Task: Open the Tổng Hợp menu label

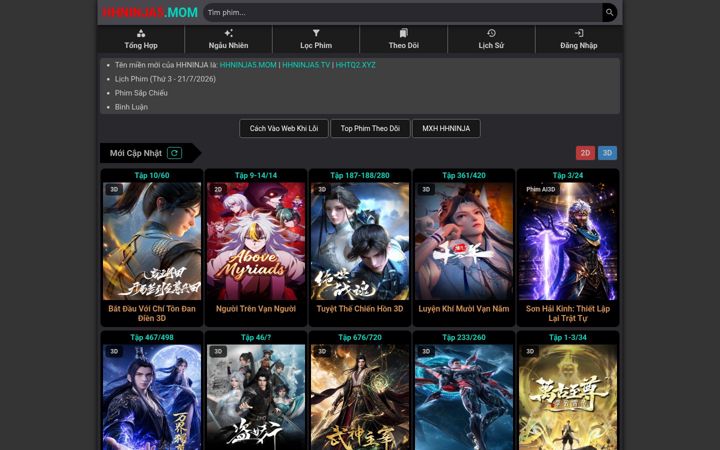Action: [x=141, y=45]
